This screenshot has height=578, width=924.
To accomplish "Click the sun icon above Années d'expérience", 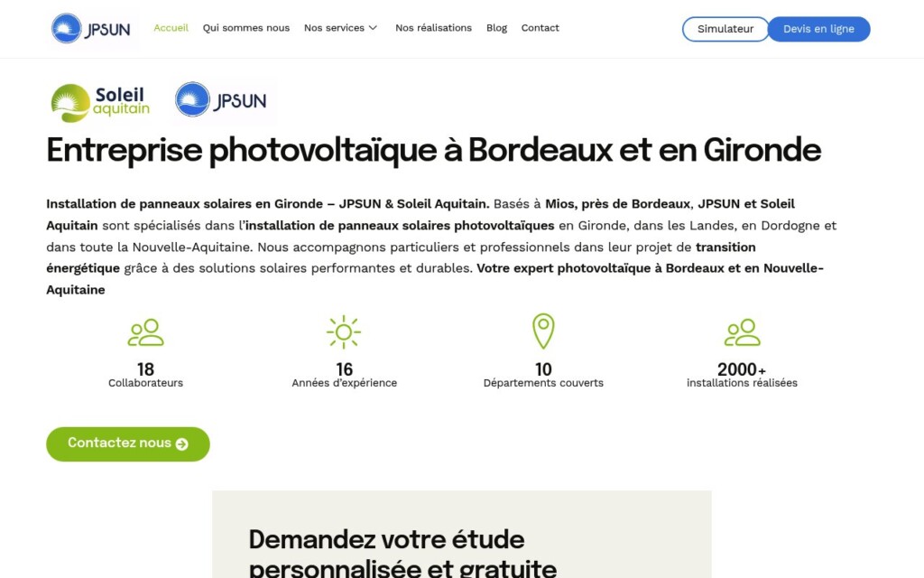I will [344, 332].
